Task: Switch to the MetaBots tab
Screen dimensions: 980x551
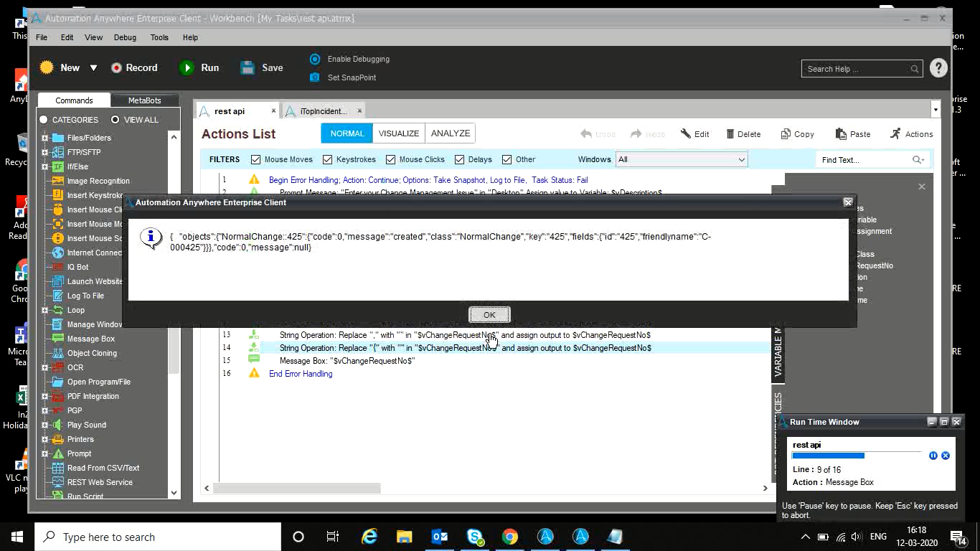Action: pos(144,100)
